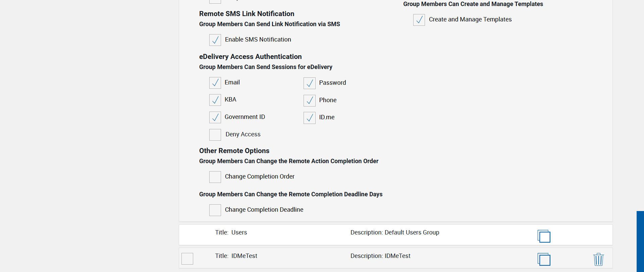Uncheck the ID.me checkbox
Screen dimensions: 644x272
pos(309,118)
